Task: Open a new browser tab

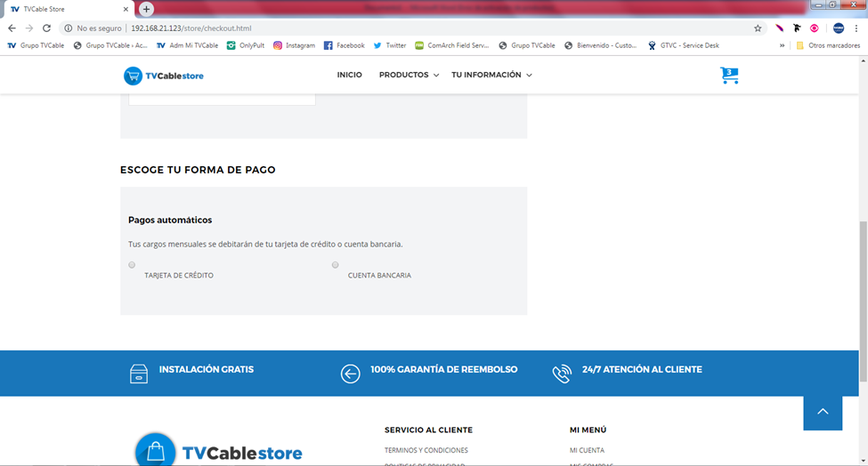Action: tap(146, 9)
